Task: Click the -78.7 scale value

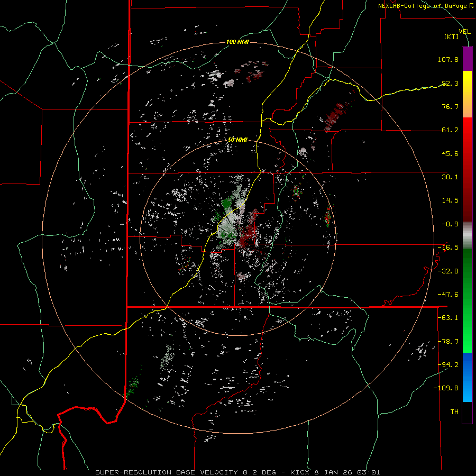Action: click(448, 342)
